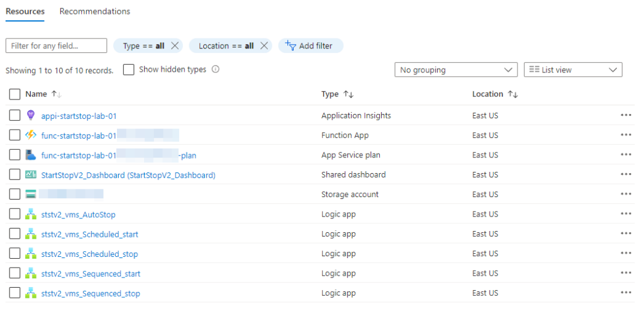Open the func-startstop-lab-01 Function App link
The height and width of the screenshot is (316, 644).
[110, 135]
